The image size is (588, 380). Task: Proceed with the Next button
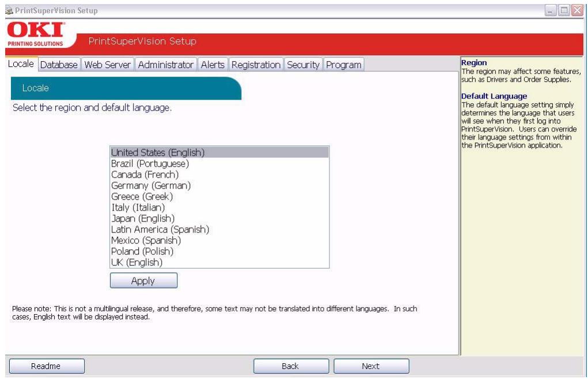[x=371, y=366]
